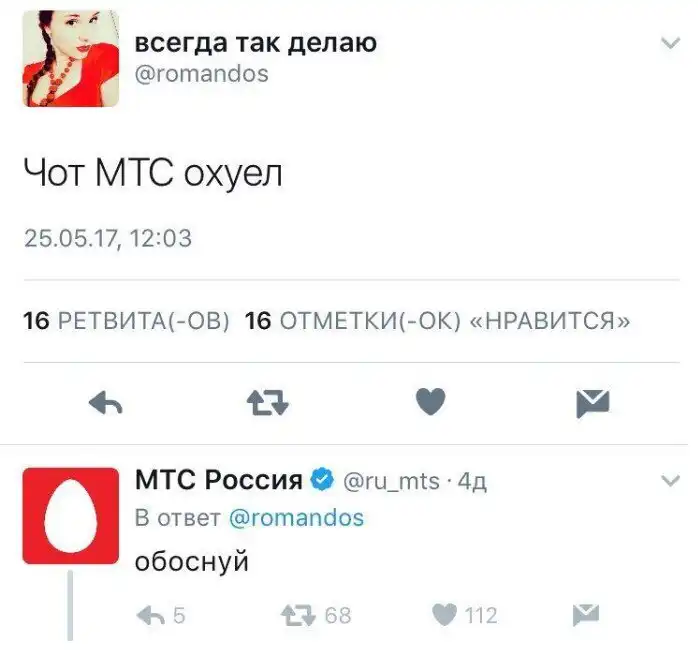This screenshot has width=698, height=650.
Task: Reply to the main tweet
Action: point(106,403)
